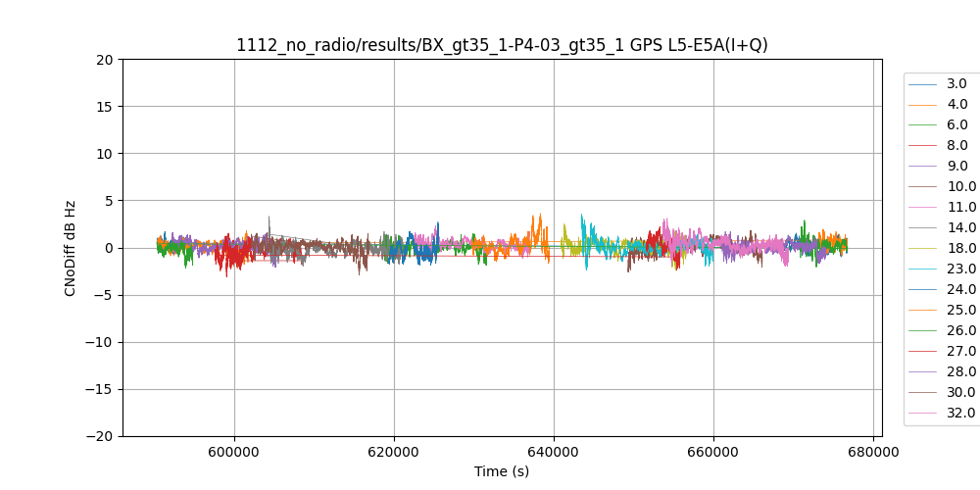Click the y-axis tick label 20
The width and height of the screenshot is (980, 490).
tap(106, 60)
